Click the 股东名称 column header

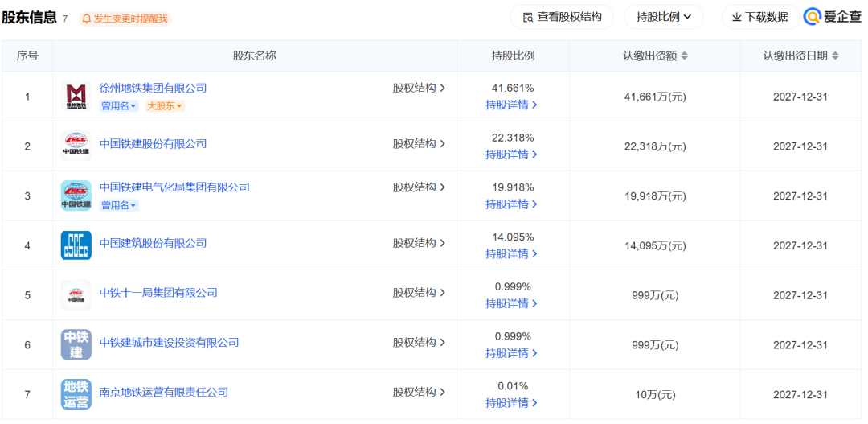point(255,56)
